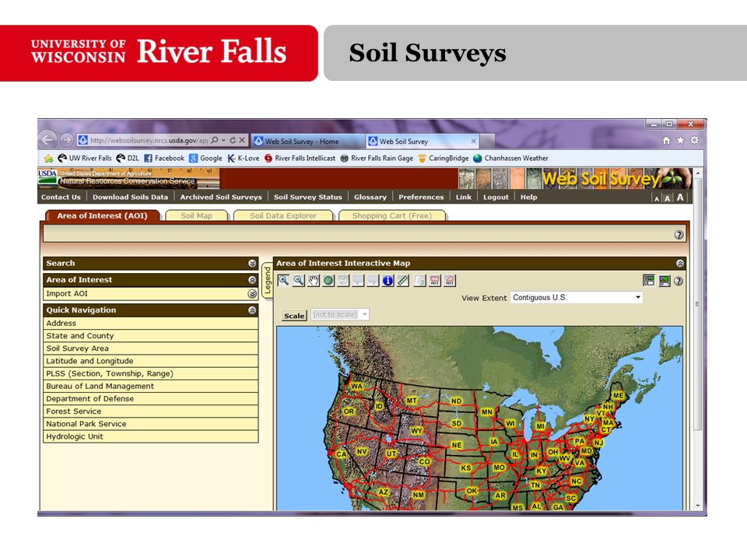Select the Zoom Out map tool

pos(299,281)
